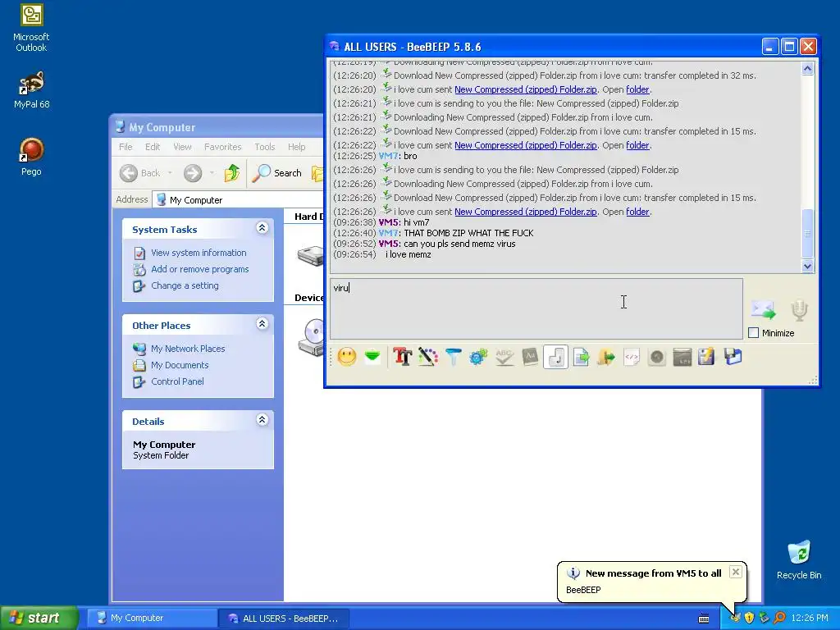The height and width of the screenshot is (630, 840).
Task: Click the dictionary book icon
Action: pos(530,357)
